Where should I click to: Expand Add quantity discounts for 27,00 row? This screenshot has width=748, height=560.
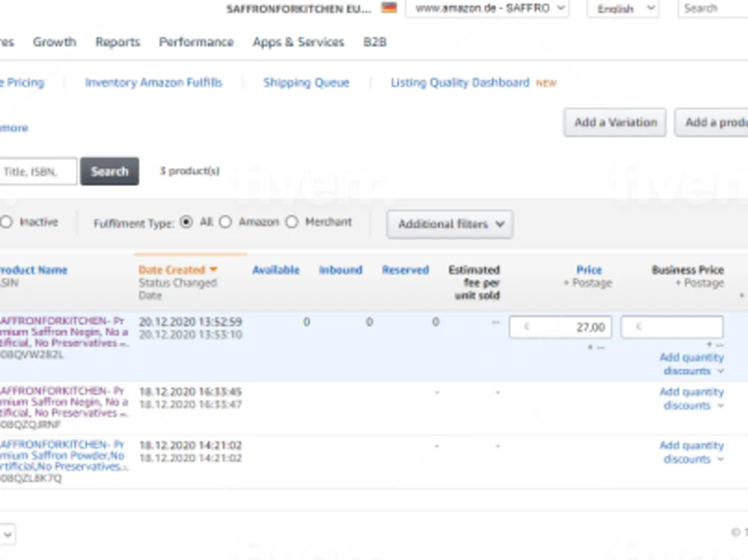tap(691, 364)
